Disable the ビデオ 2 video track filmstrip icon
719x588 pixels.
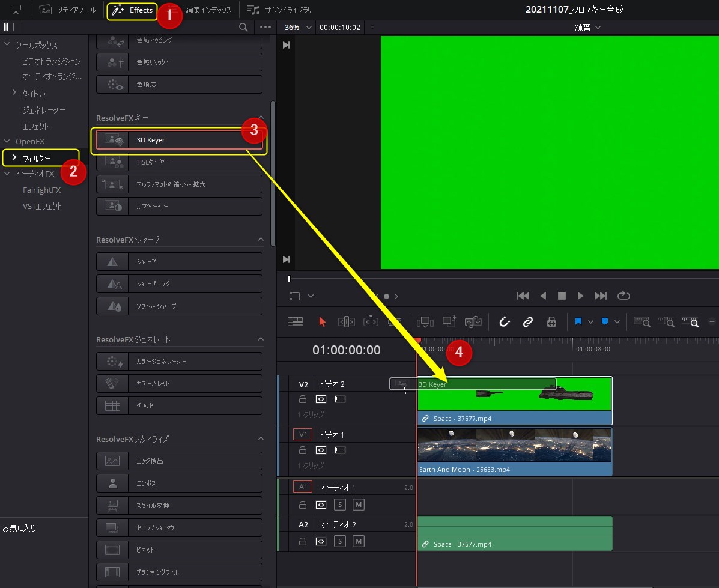(x=340, y=399)
